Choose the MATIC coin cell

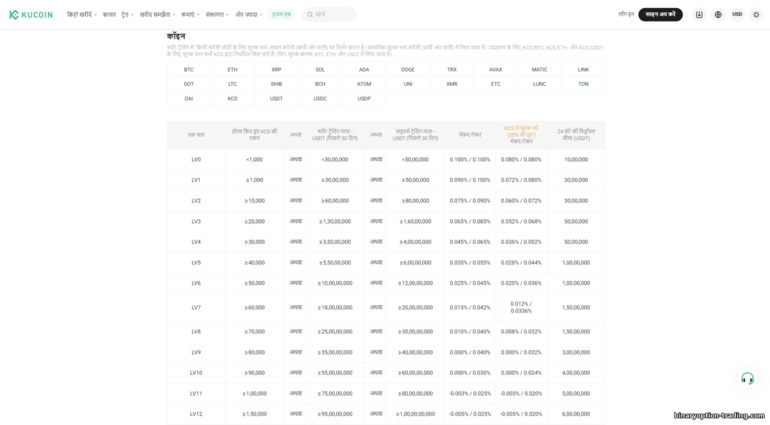[x=539, y=70]
